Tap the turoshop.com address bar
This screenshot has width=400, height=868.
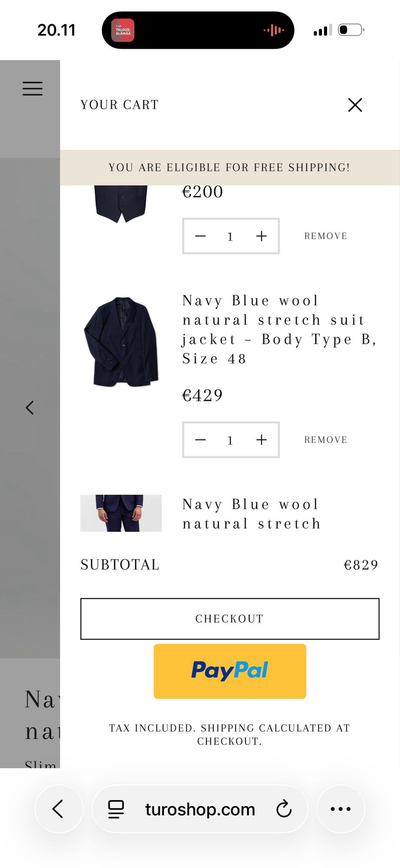tap(200, 809)
